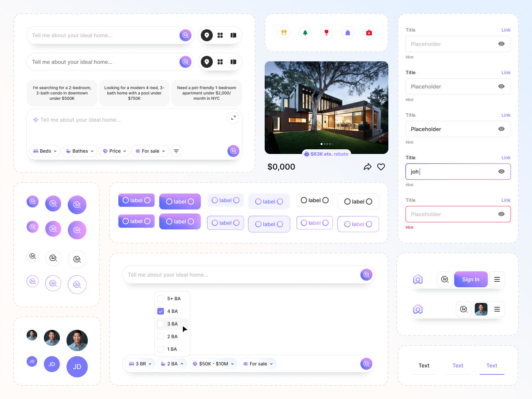Open the Price dropdown
The height and width of the screenshot is (399, 532).
(x=114, y=151)
